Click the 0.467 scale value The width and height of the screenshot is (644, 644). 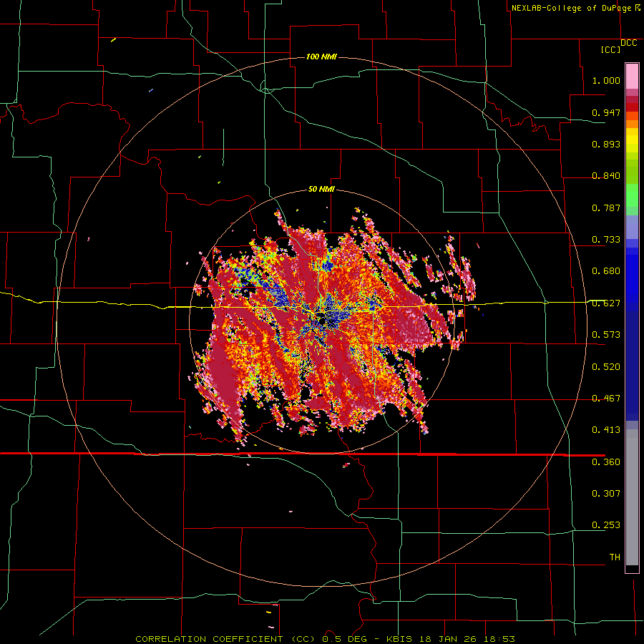[606, 399]
